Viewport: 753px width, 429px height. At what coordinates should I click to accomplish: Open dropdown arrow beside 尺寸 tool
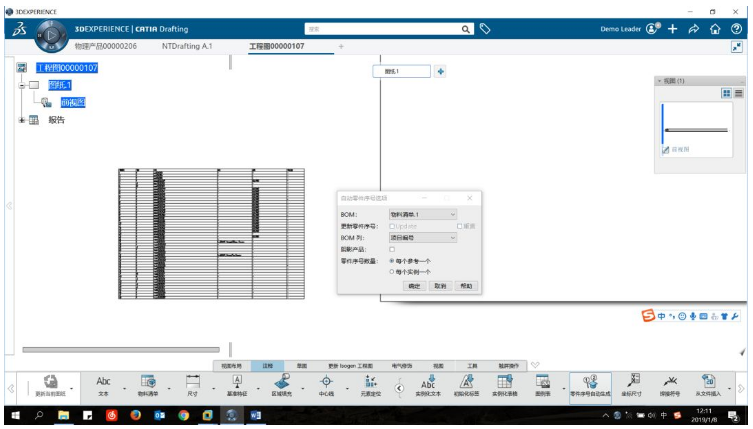(x=214, y=388)
